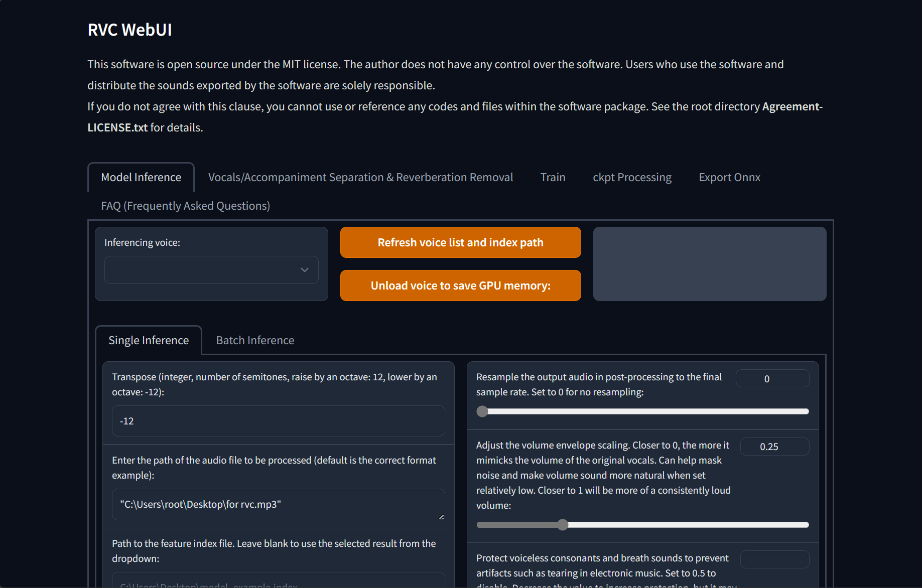This screenshot has height=588, width=922.
Task: Select the Model Inference tab
Action: [141, 177]
